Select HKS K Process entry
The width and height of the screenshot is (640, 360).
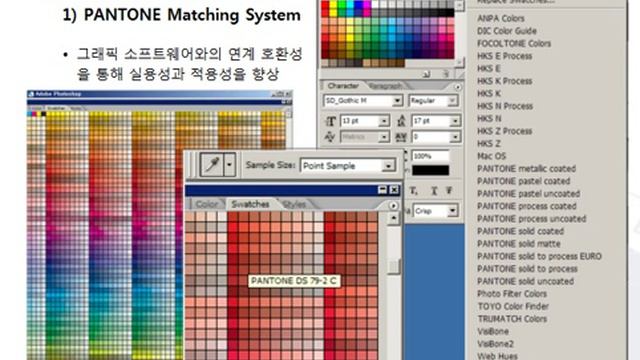pos(504,81)
